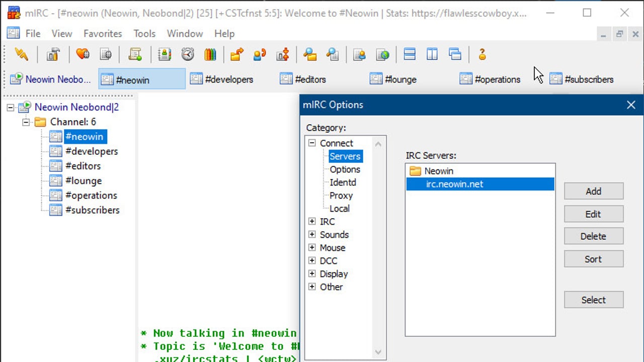Click the category list scrollbar down arrow
The height and width of the screenshot is (362, 644).
coord(378,352)
